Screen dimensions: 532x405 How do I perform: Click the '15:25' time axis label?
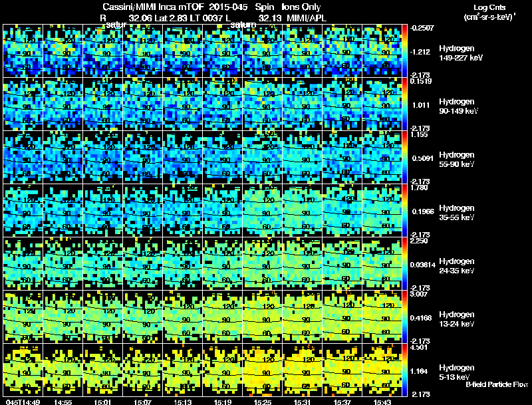click(x=263, y=402)
